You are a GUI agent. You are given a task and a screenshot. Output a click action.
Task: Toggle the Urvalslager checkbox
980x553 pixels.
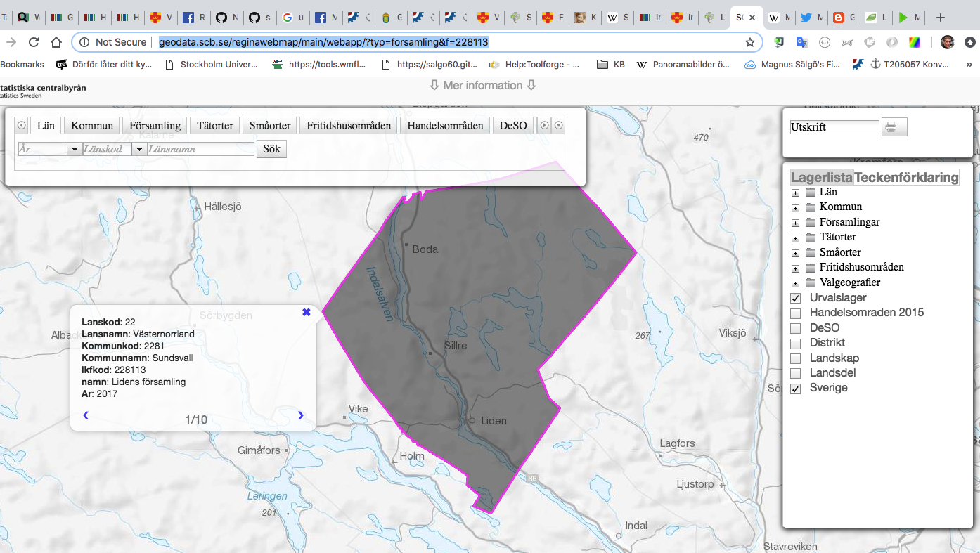click(796, 299)
